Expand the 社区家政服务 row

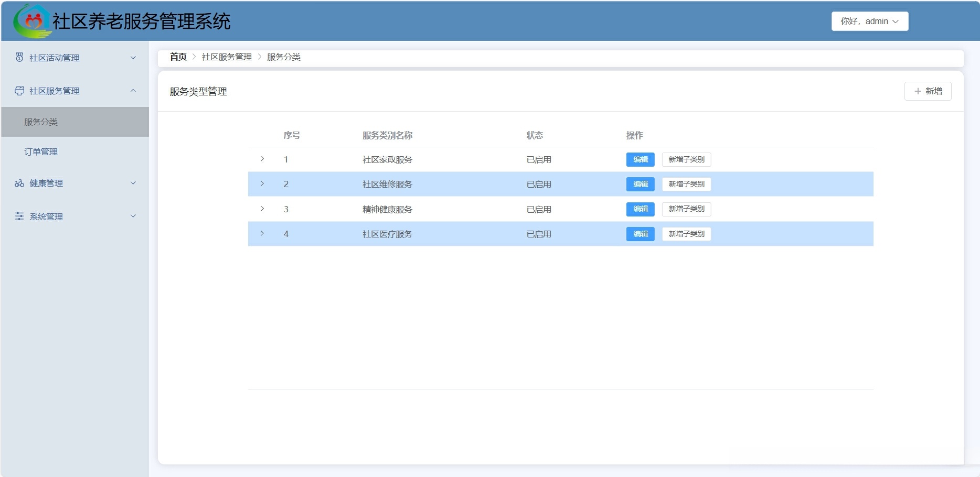click(x=262, y=159)
